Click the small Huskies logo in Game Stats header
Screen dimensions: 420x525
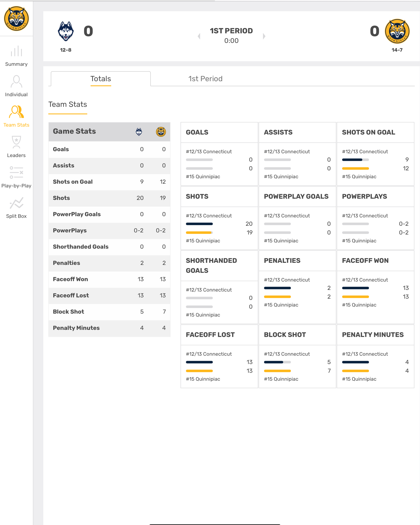(139, 132)
